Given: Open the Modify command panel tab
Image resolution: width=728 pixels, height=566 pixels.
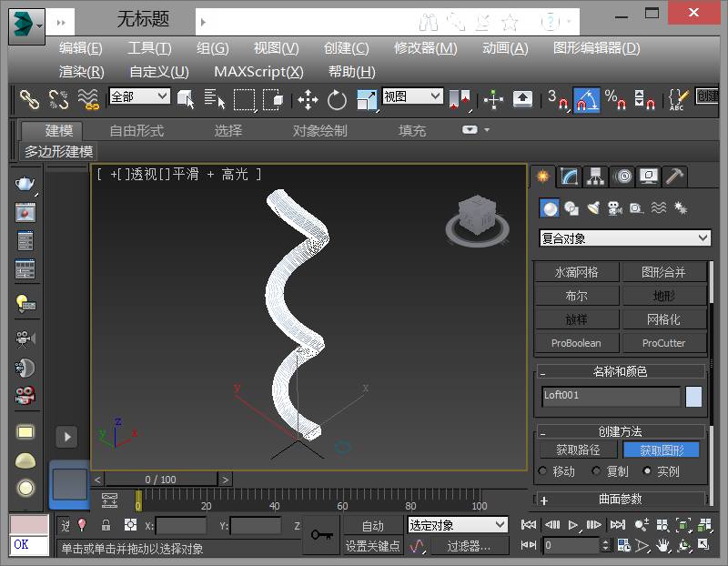Looking at the screenshot, I should [569, 177].
